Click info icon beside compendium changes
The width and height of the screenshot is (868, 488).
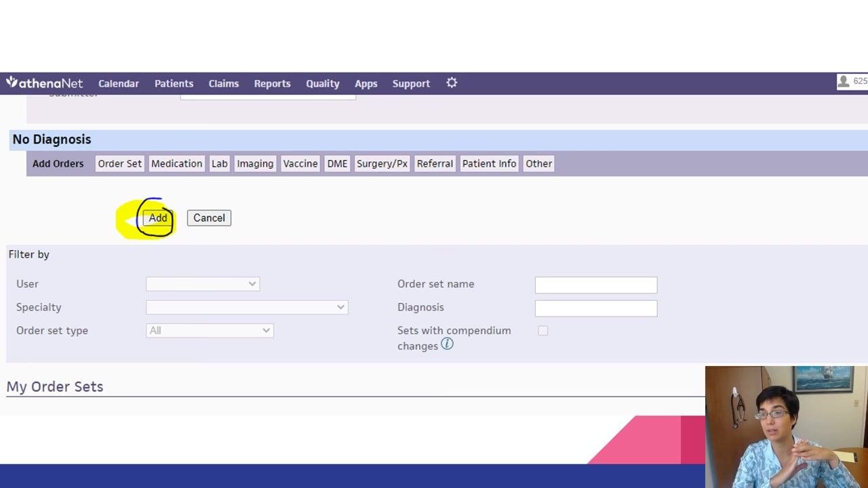click(447, 344)
